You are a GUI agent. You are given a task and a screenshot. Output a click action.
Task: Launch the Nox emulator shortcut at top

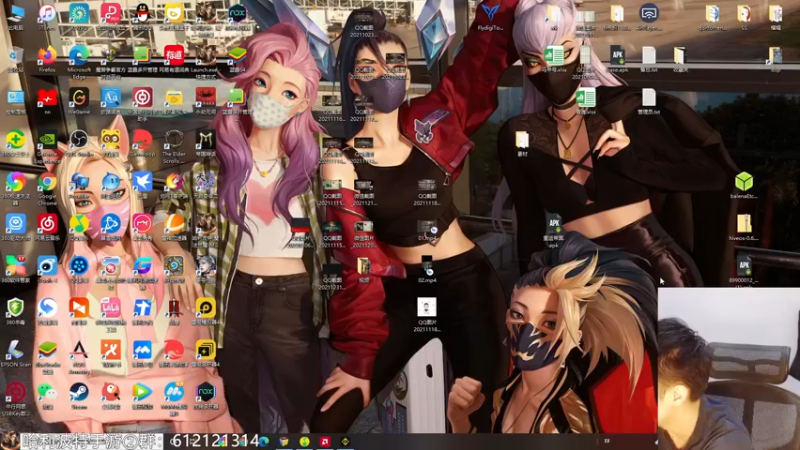pyautogui.click(x=237, y=17)
